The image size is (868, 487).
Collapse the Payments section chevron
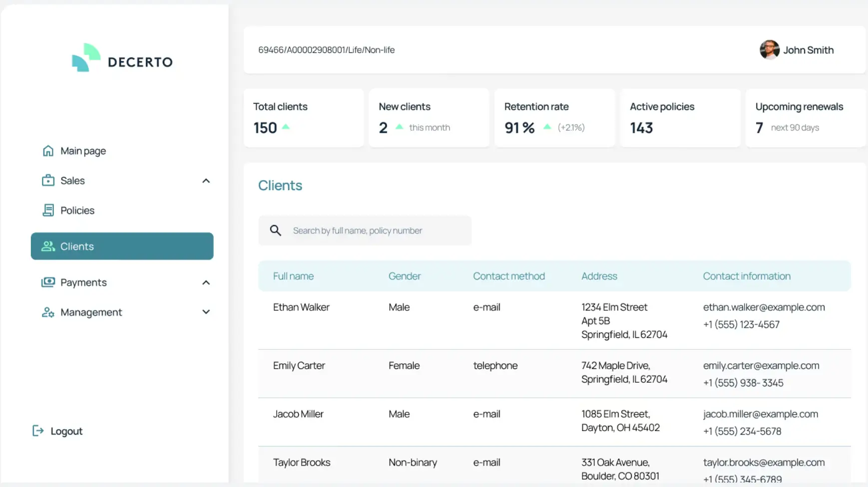coord(206,282)
